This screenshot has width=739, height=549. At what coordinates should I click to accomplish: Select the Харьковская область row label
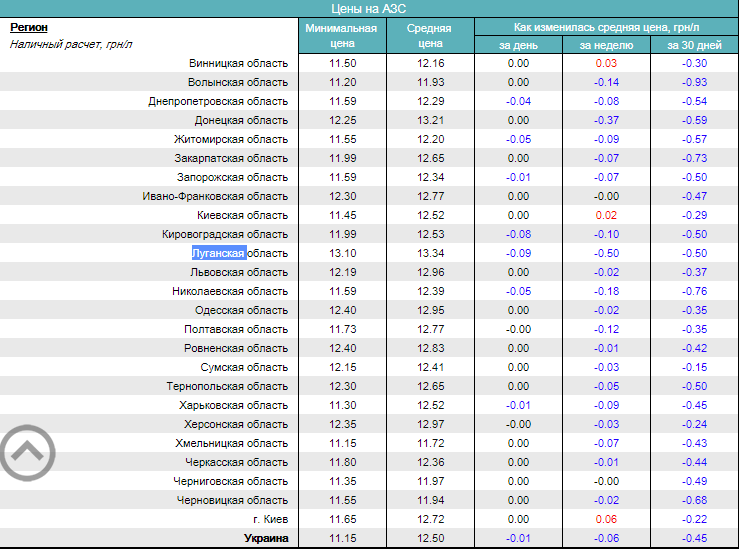tap(233, 405)
